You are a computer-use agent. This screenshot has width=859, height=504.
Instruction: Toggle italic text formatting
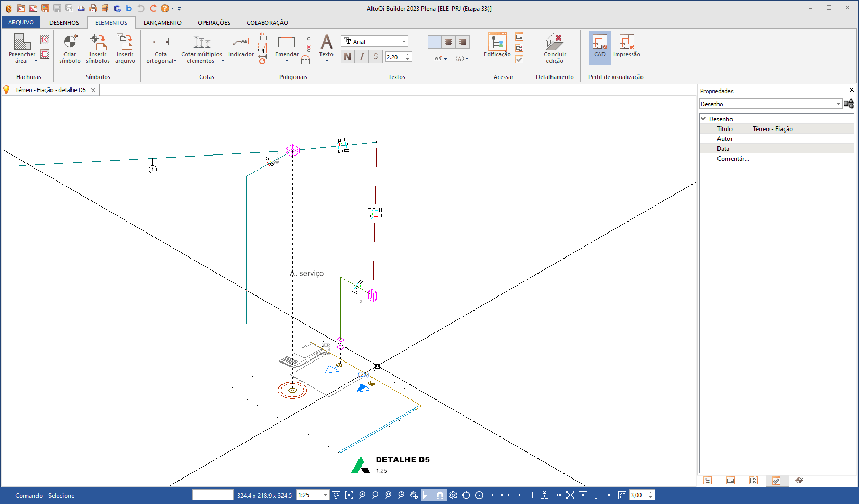[x=362, y=57]
